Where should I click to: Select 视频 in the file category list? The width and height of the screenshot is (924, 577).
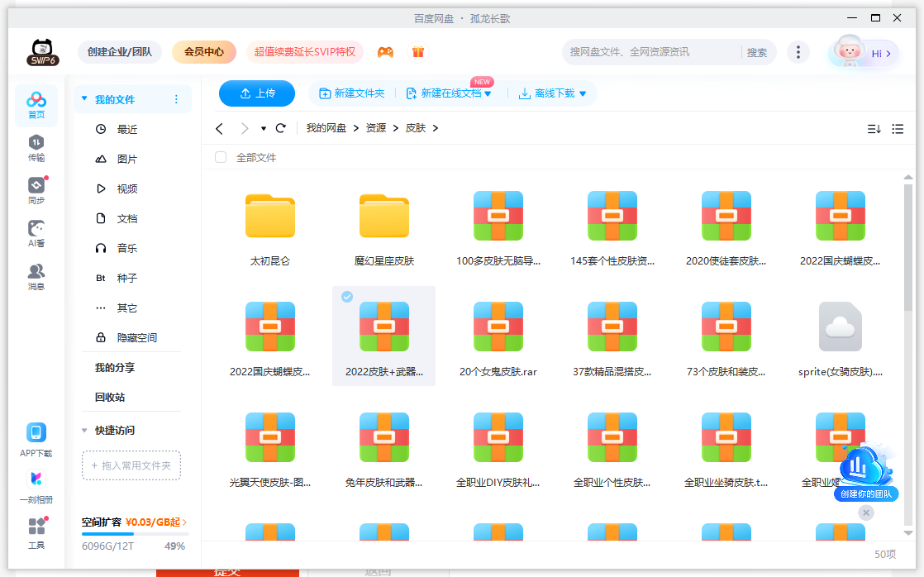[127, 188]
